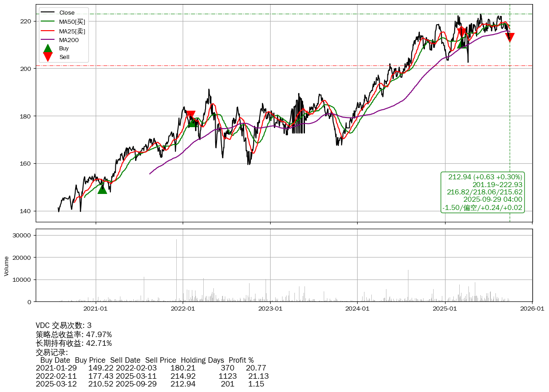Click the 策略总收益率 47.97% text
This screenshot has width=549, height=392.
(74, 334)
